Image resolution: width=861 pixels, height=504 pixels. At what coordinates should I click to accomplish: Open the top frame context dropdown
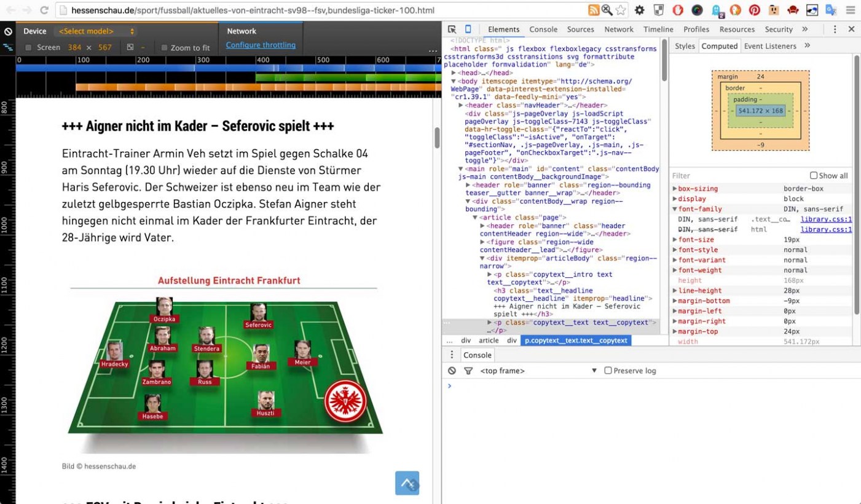(539, 371)
